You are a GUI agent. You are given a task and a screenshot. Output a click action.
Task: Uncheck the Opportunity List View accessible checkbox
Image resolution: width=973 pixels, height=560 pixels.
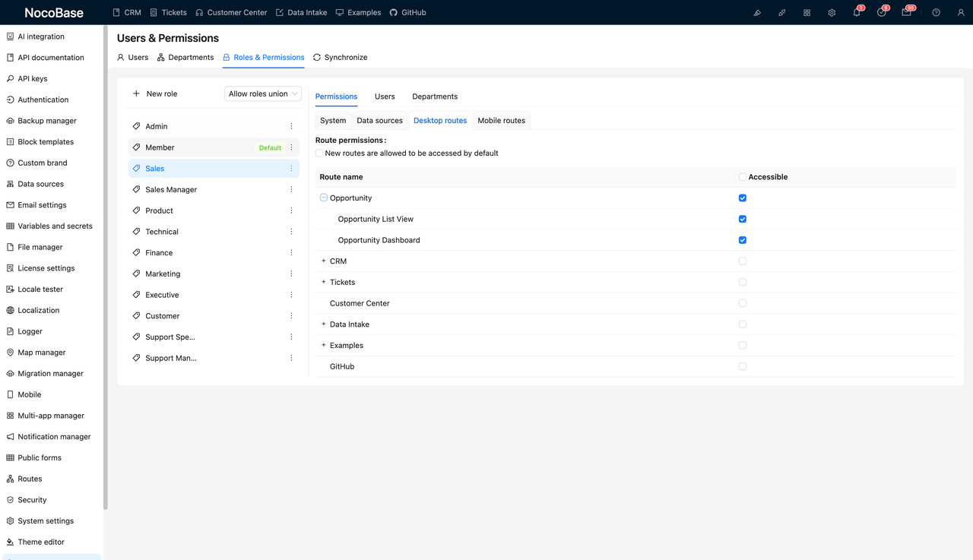pyautogui.click(x=742, y=219)
